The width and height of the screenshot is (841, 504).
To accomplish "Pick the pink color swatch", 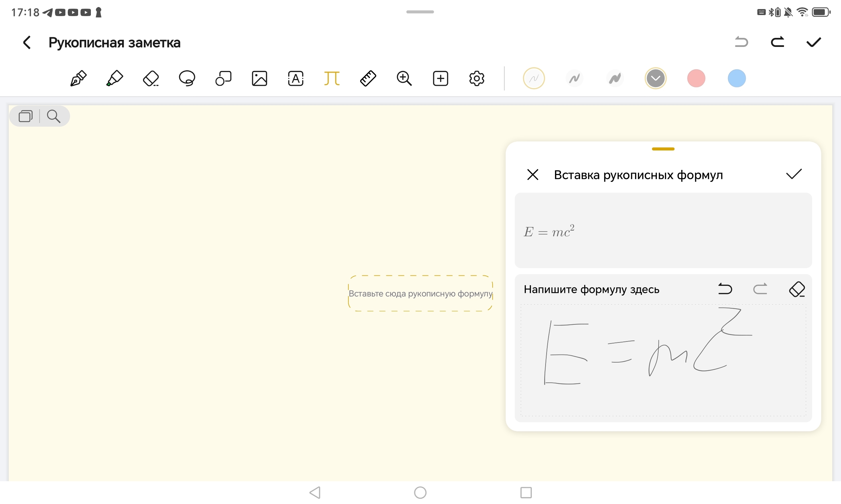I will point(696,78).
